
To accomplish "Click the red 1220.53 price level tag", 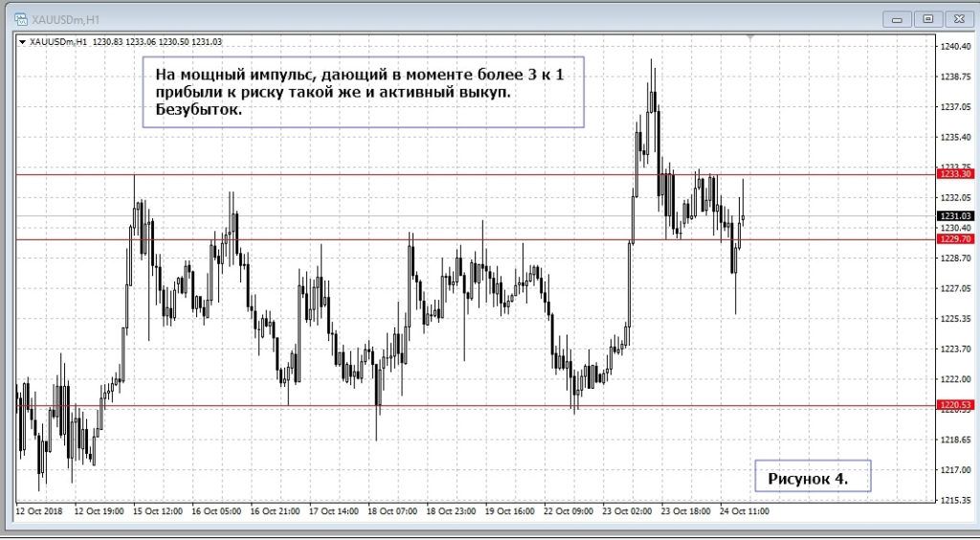I will (x=955, y=405).
